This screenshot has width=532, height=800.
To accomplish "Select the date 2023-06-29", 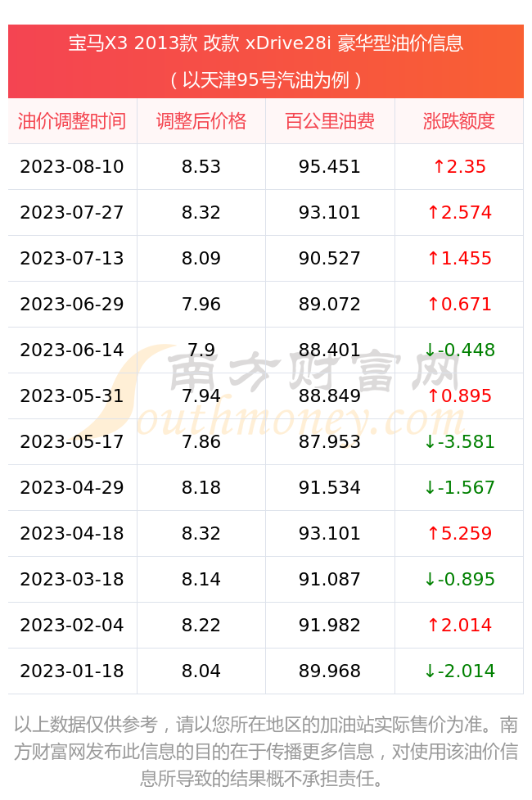I will 72,305.
